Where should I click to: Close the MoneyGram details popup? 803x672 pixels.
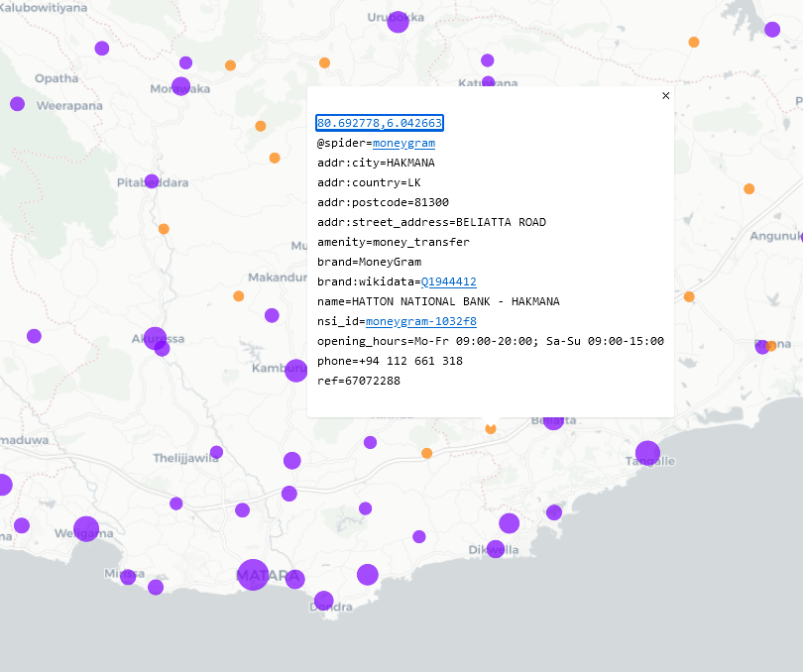665,96
